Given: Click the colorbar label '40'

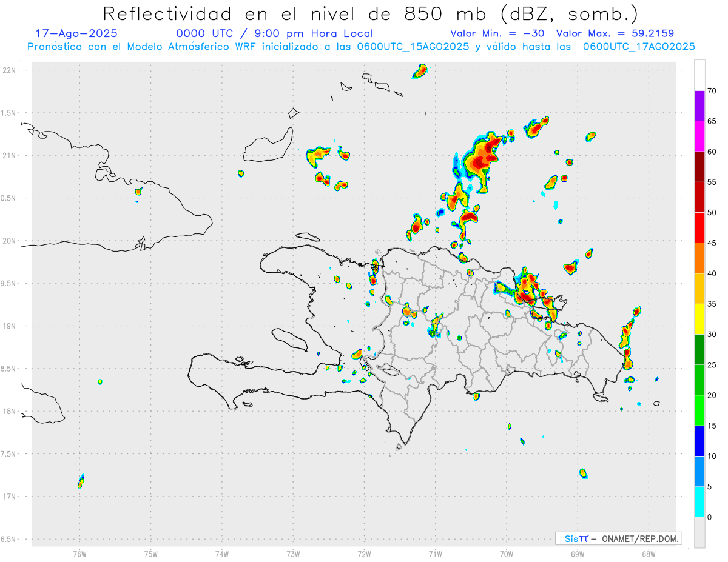Looking at the screenshot, I should tap(712, 273).
